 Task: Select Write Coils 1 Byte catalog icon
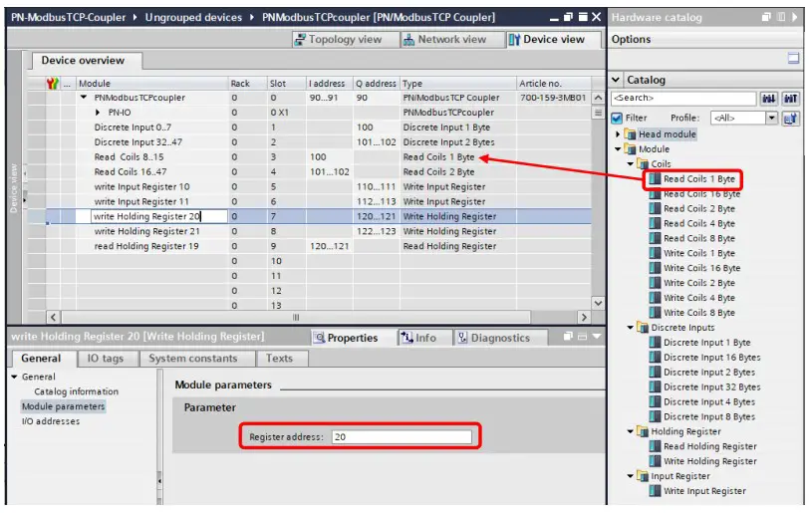click(x=655, y=254)
